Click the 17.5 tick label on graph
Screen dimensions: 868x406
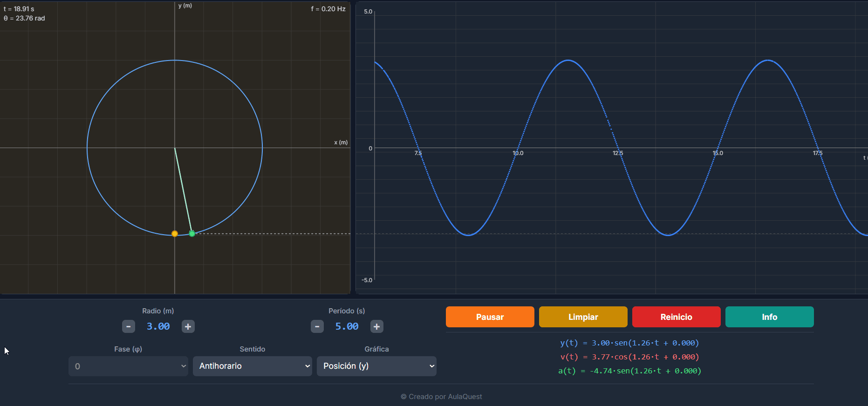(818, 153)
